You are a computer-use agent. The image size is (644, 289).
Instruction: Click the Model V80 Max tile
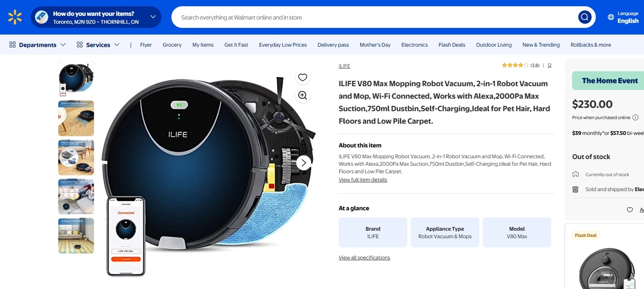517,232
